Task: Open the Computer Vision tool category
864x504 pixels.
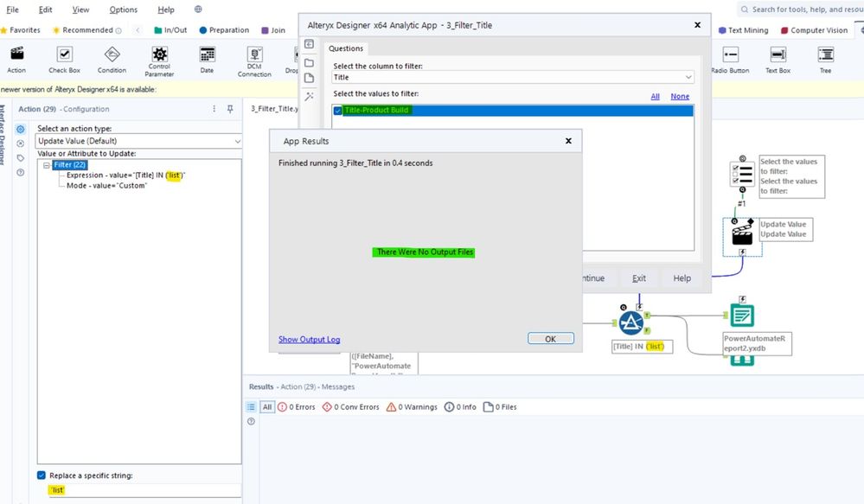Action: click(x=815, y=30)
